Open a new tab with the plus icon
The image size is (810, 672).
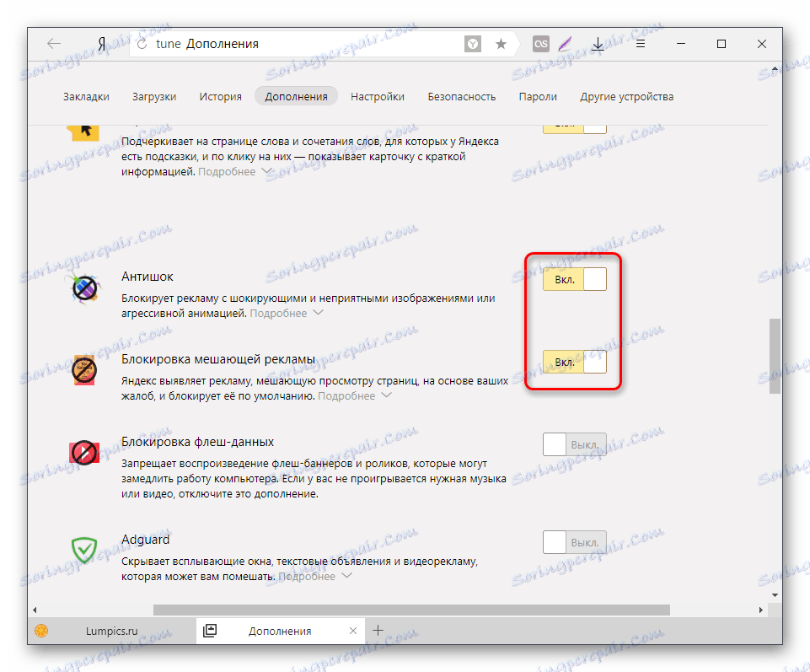pos(378,630)
